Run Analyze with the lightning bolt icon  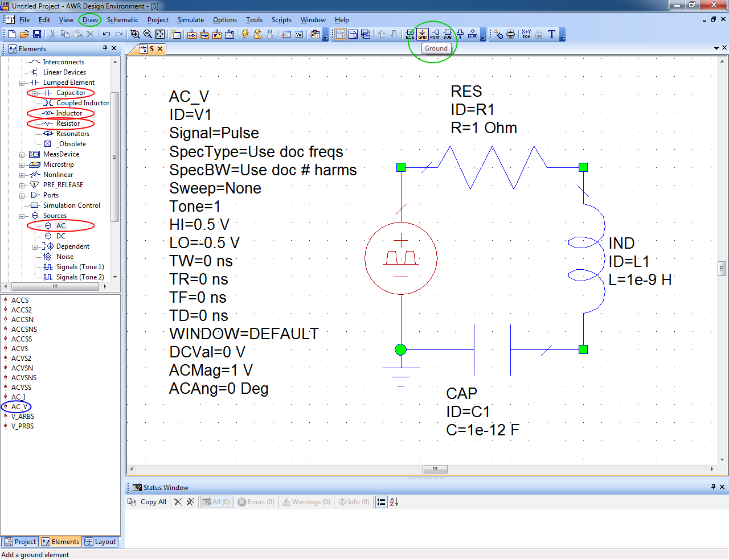[245, 34]
